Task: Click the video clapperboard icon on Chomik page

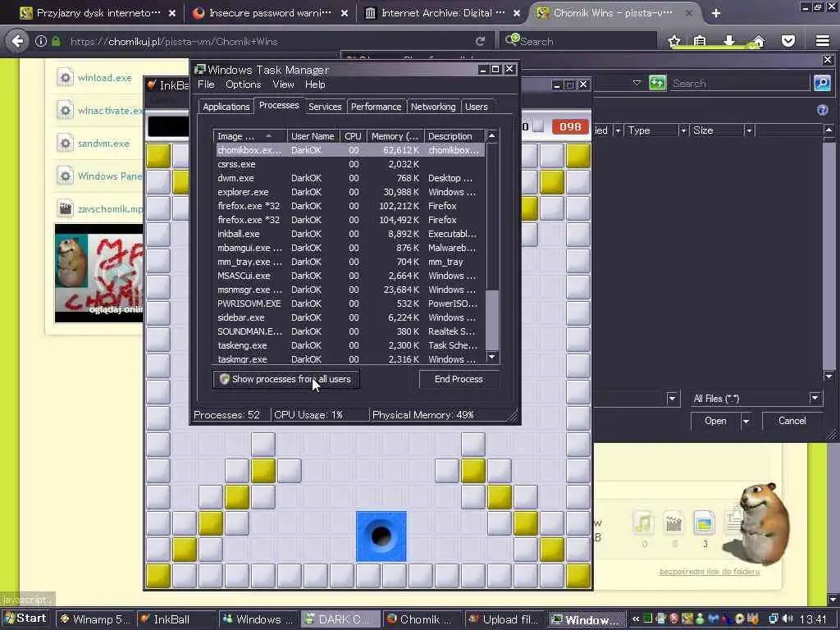Action: [673, 523]
